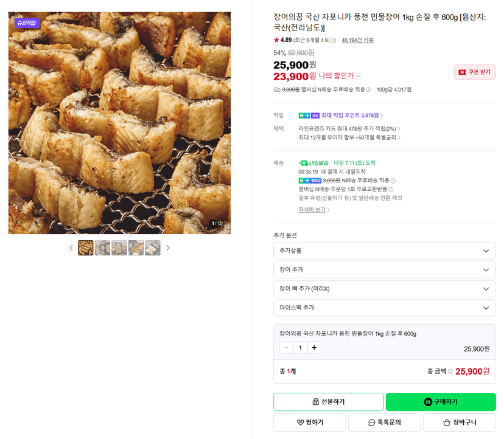Click the green 구매하기 button

click(441, 402)
